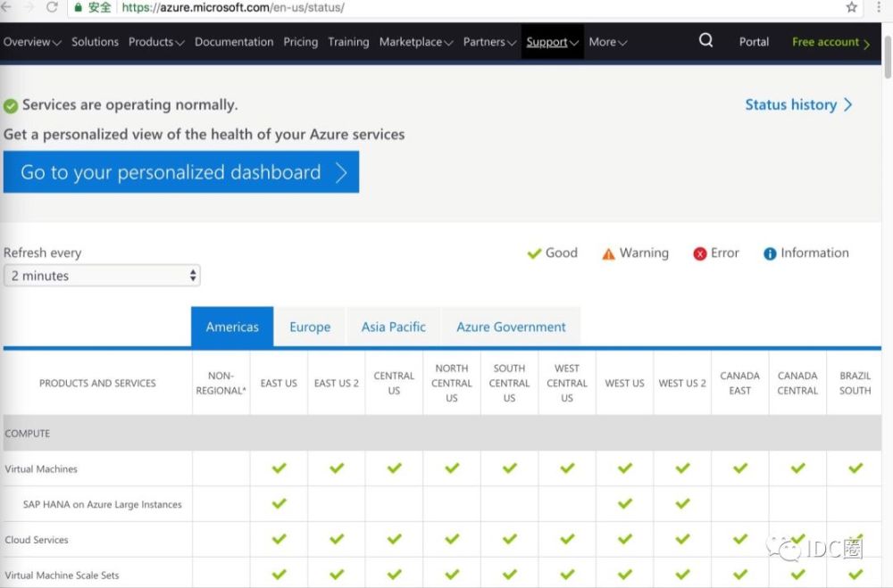Open the browser three-dot menu
Viewport: 893px width, 588px height.
point(880,7)
